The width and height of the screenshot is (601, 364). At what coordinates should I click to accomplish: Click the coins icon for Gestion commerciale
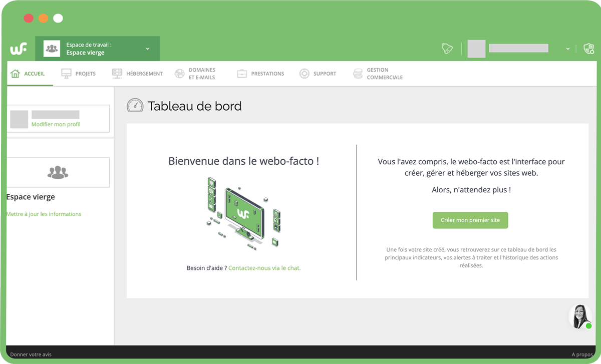tap(358, 73)
